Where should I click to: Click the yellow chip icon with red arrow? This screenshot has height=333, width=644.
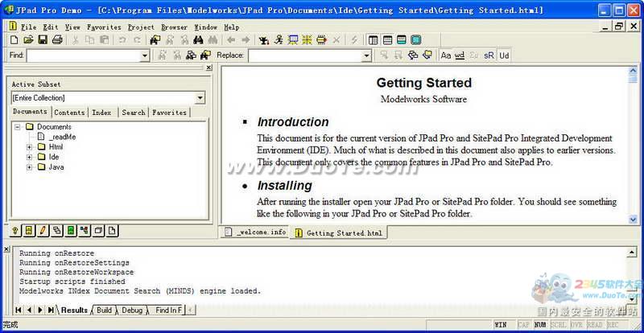point(321,40)
